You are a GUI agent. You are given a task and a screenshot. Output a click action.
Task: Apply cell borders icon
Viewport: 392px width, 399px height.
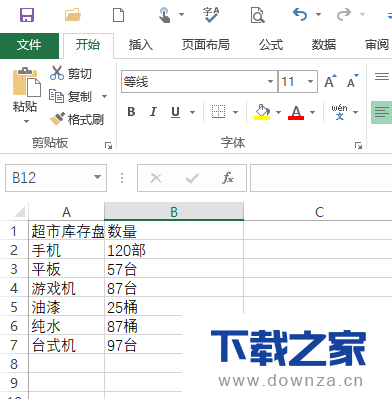[x=219, y=112]
